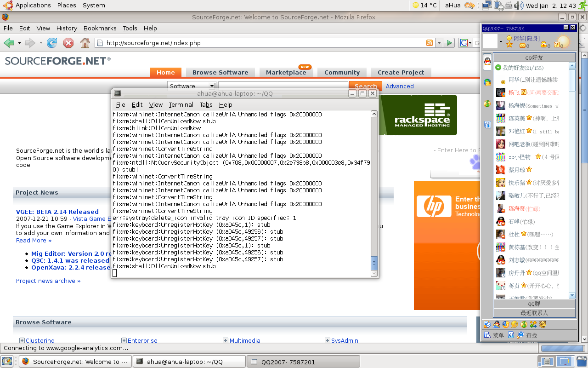Screen dimensions: 588x368
Task: Click Advanced search link
Action: [x=400, y=86]
